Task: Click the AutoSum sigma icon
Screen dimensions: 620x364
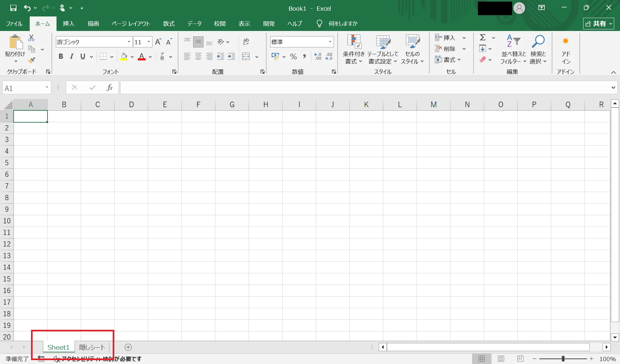Action: 483,38
